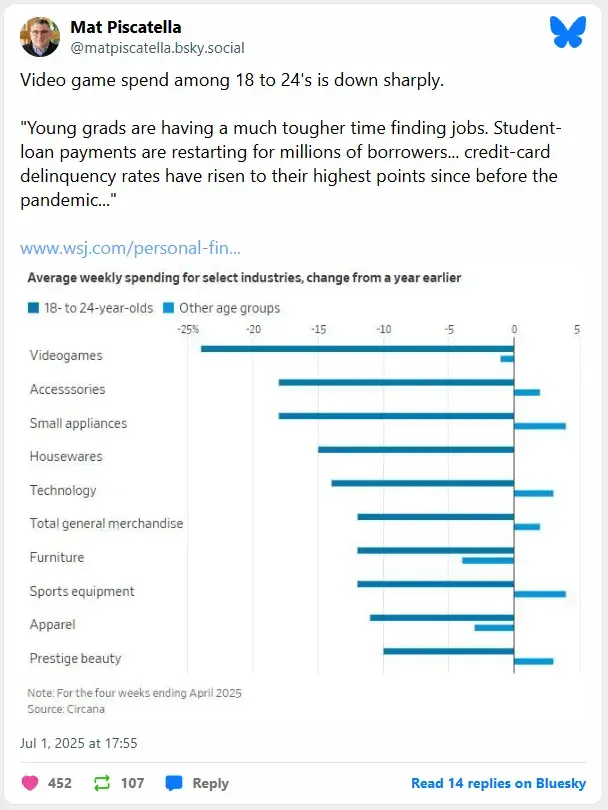Click the Bluesky butterfly logo
Image resolution: width=608 pixels, height=810 pixels.
[x=566, y=33]
